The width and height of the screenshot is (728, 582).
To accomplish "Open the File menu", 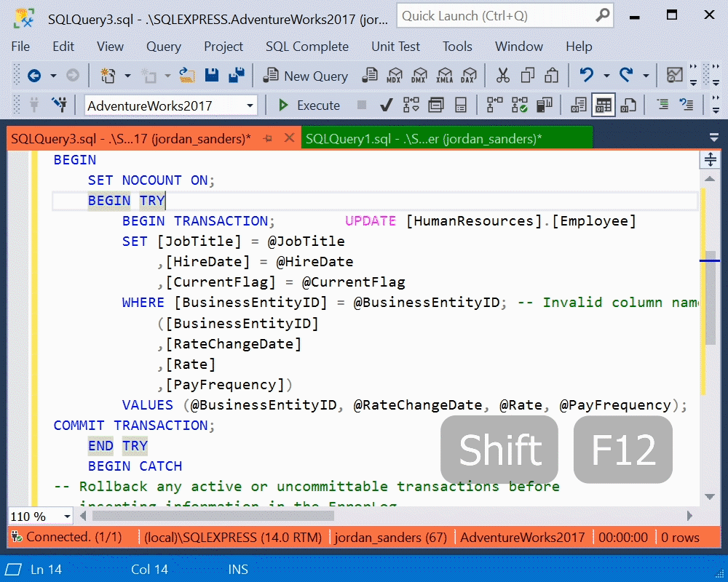I will click(20, 47).
